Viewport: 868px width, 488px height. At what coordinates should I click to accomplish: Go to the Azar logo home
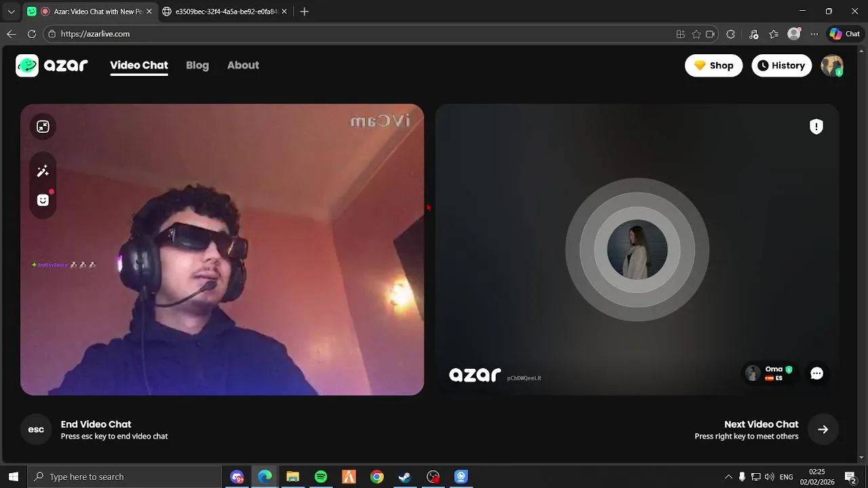(52, 66)
